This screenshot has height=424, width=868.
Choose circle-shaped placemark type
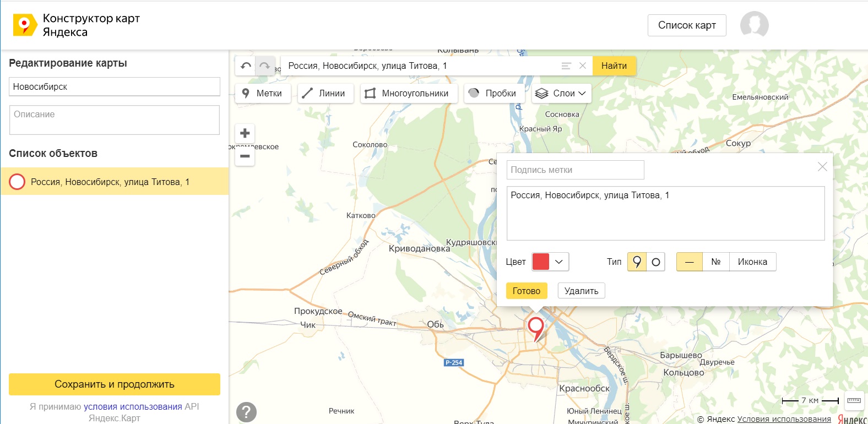pos(655,262)
